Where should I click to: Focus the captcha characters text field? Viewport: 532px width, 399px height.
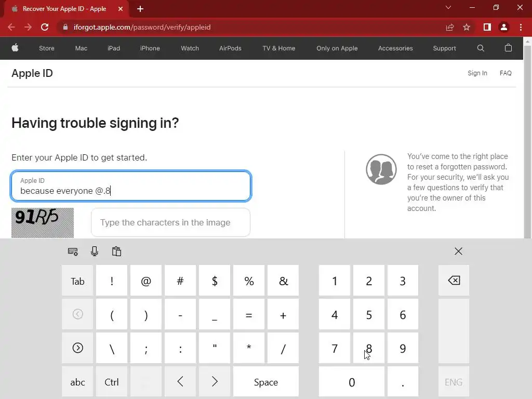pos(170,222)
